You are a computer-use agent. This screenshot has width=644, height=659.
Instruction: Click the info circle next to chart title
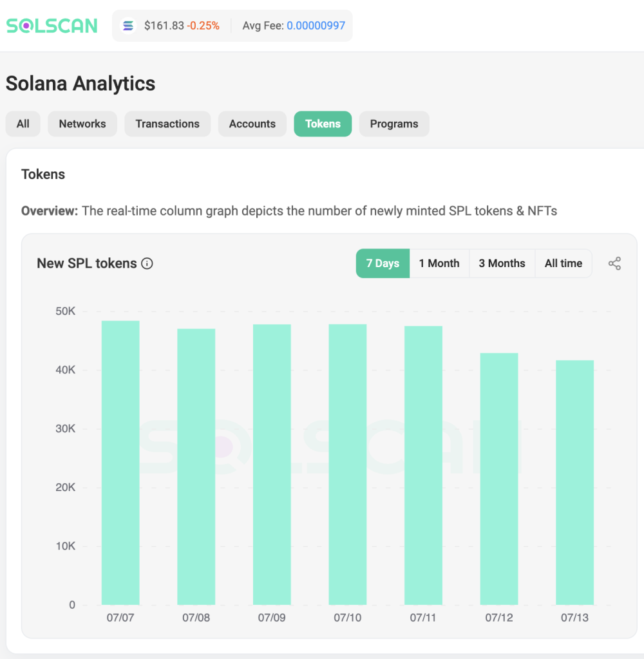(x=147, y=263)
